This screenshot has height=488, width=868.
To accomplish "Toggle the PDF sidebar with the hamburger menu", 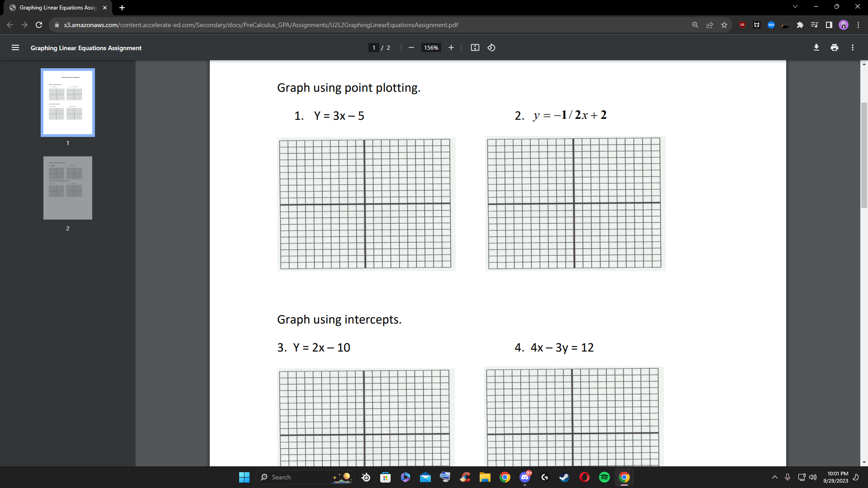I will 15,47.
